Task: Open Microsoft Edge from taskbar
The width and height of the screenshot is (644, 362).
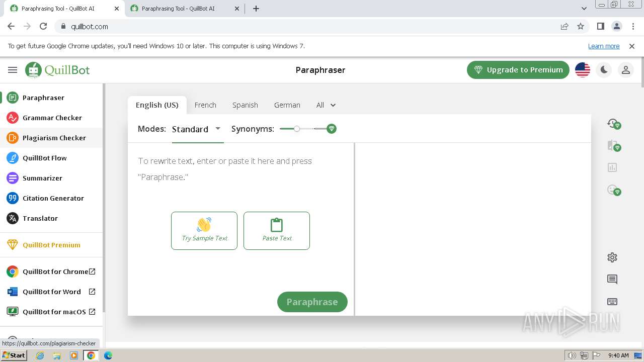Action: (108, 355)
